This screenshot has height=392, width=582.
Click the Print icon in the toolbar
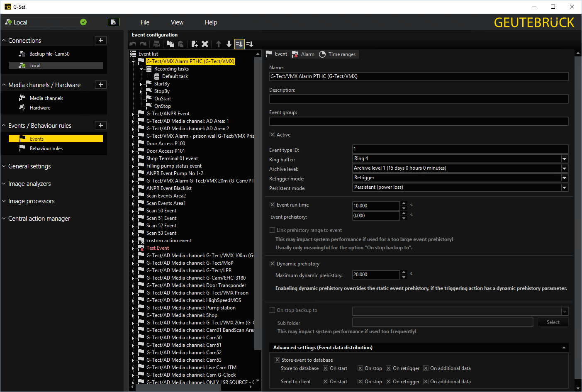156,44
